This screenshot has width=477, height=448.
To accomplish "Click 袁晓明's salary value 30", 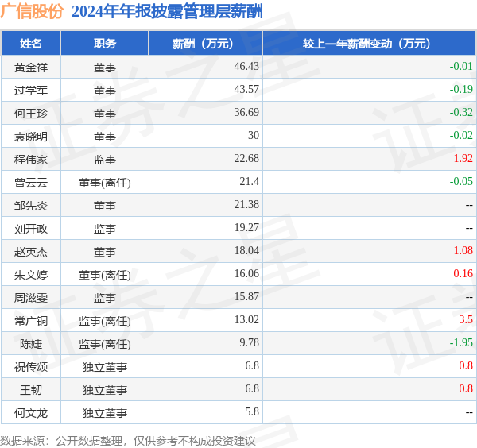I will coord(254,136).
